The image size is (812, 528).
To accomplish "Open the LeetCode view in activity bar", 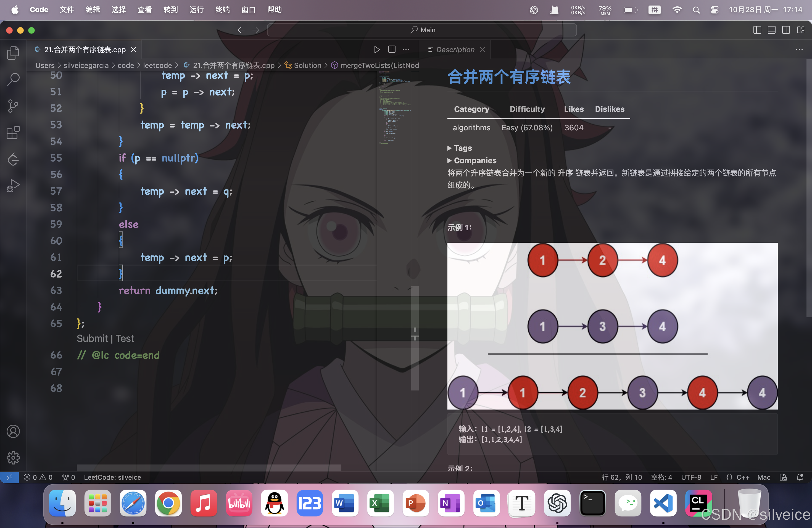I will 13,159.
